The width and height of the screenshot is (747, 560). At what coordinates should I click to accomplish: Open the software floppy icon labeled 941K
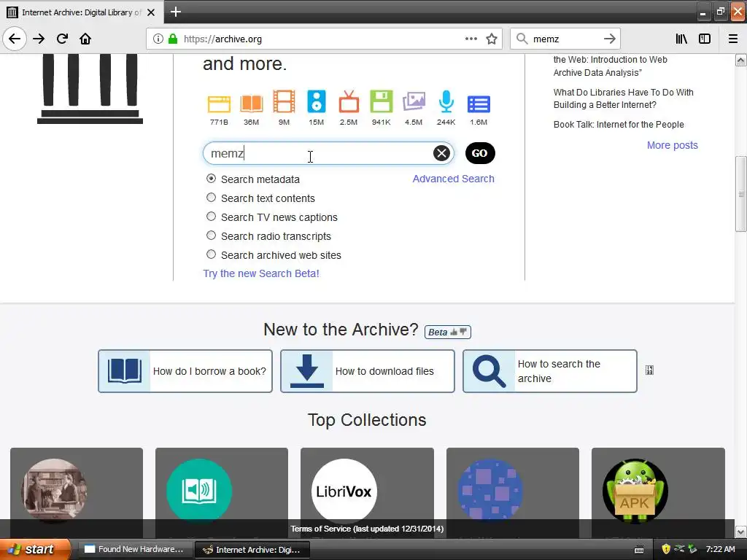tap(381, 101)
